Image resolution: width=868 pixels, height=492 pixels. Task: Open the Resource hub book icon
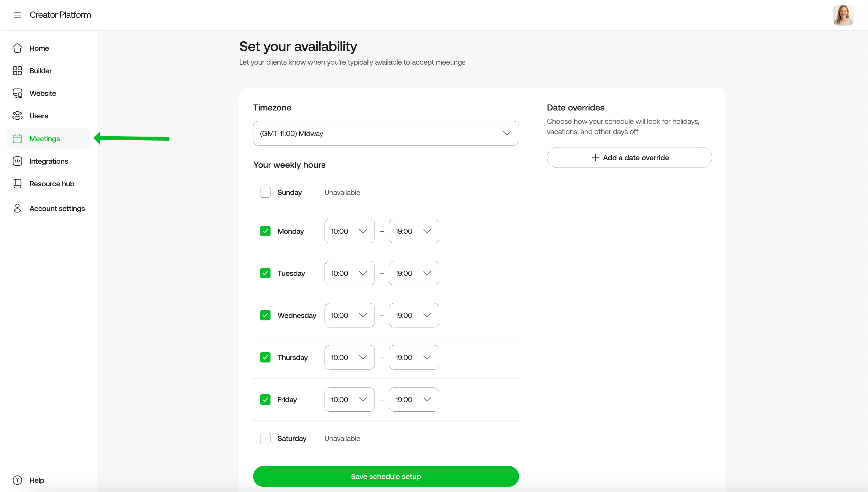18,184
